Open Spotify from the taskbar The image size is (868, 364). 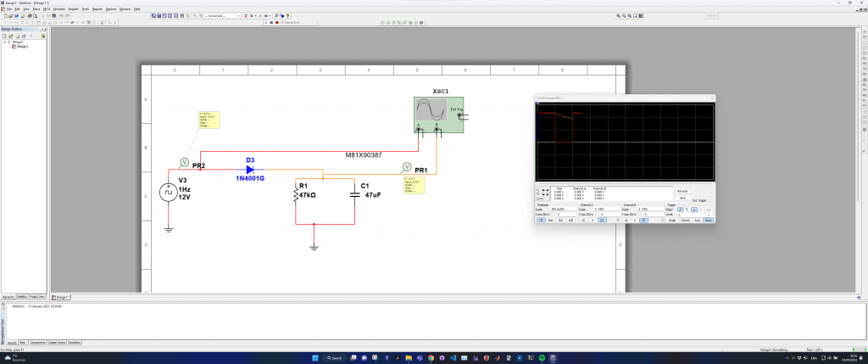542,358
